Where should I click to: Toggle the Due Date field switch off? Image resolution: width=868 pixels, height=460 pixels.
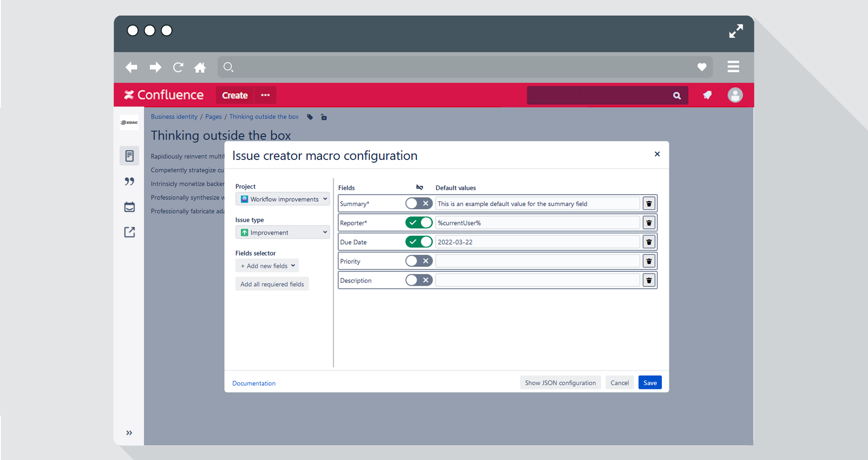point(419,242)
